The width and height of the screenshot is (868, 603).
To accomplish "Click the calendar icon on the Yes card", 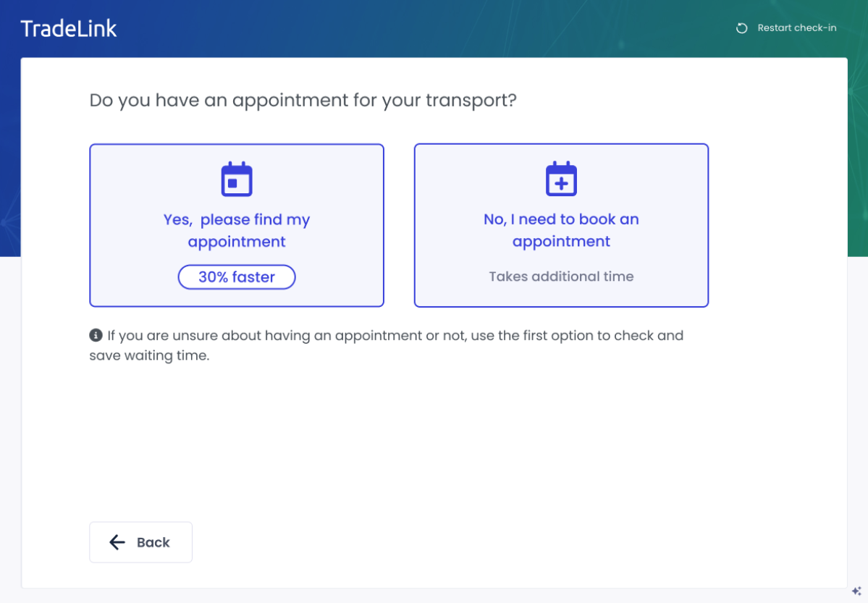I will coord(237,180).
